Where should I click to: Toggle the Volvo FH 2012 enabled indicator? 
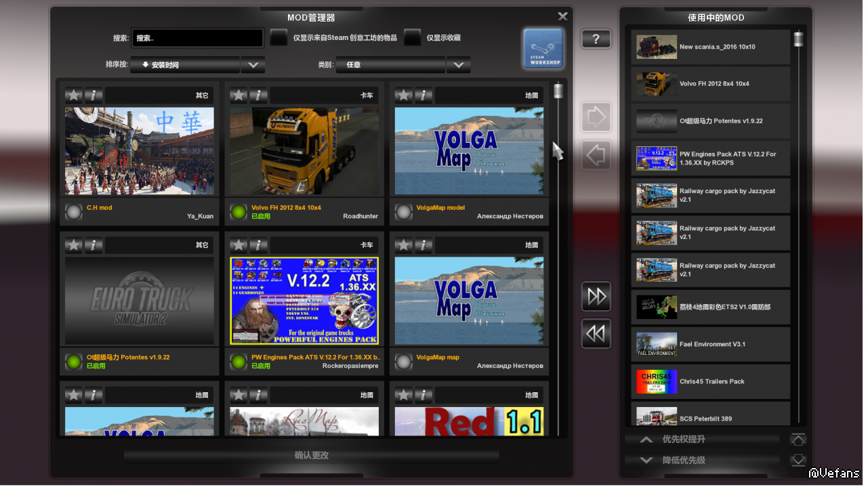(x=239, y=212)
